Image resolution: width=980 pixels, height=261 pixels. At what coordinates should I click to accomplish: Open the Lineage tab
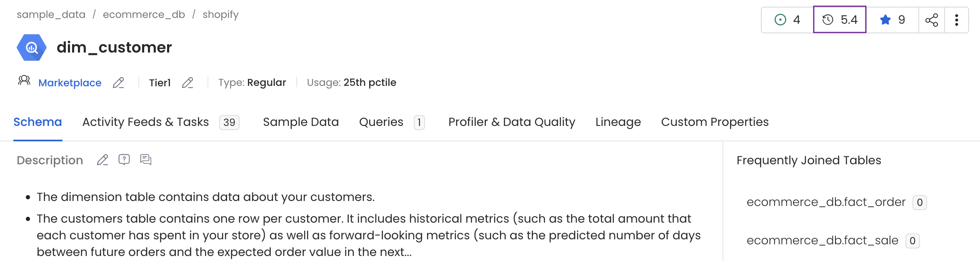(x=618, y=122)
